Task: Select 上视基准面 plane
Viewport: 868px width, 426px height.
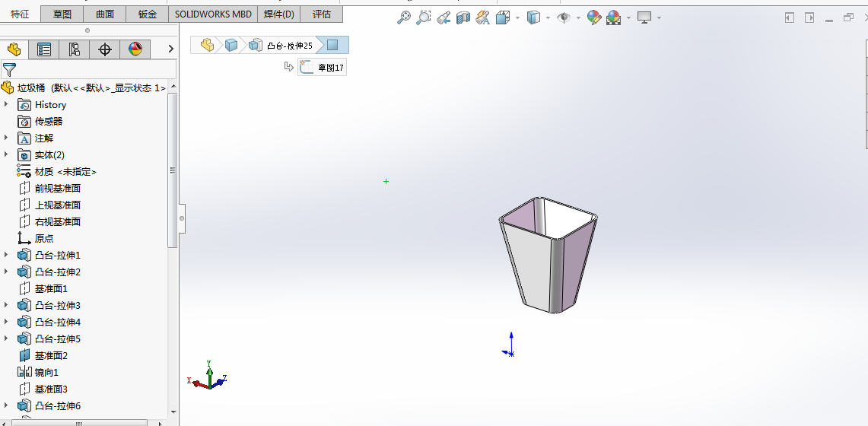Action: [49, 205]
